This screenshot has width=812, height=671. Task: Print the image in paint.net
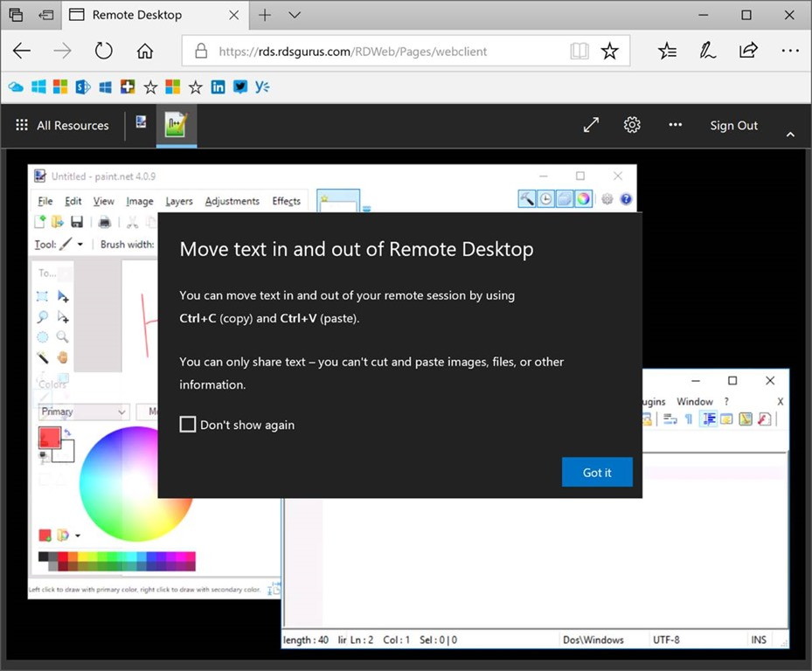click(x=105, y=222)
